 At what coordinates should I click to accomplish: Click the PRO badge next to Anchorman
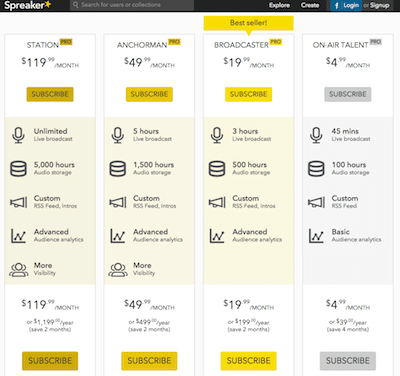click(174, 42)
